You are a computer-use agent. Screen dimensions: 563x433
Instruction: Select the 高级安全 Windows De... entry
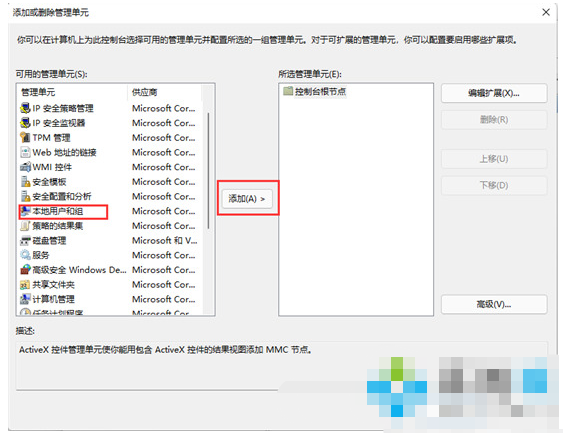tap(109, 270)
